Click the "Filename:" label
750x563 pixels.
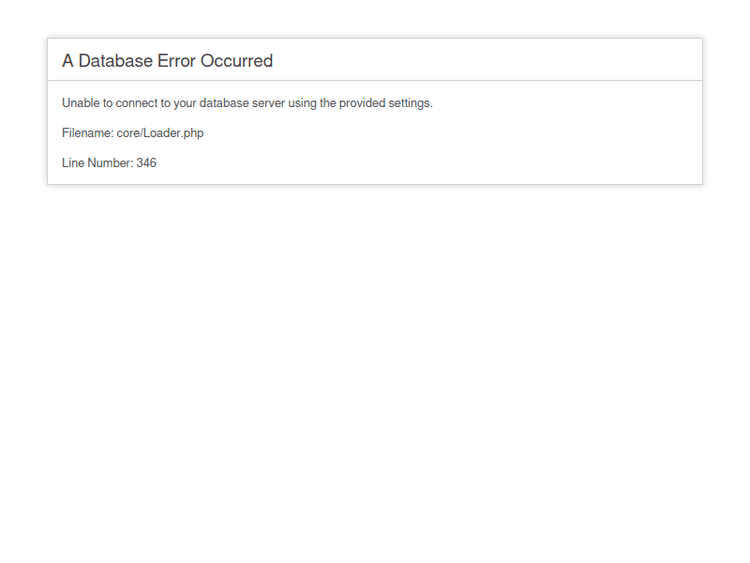pyautogui.click(x=88, y=133)
